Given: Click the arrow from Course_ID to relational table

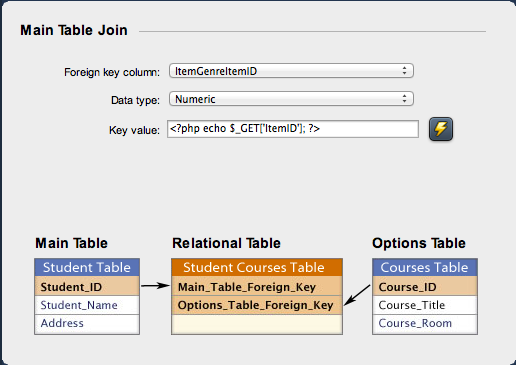Looking at the screenshot, I should click(357, 295).
